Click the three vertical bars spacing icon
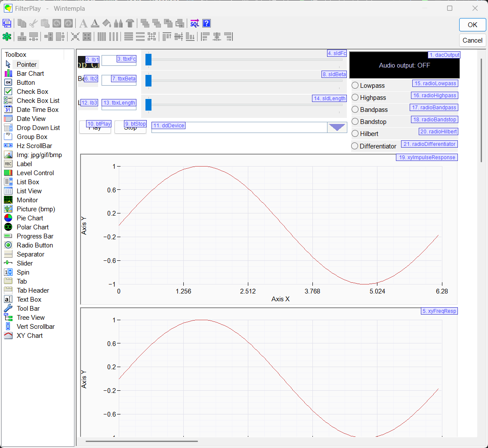This screenshot has height=448, width=488. coord(114,37)
